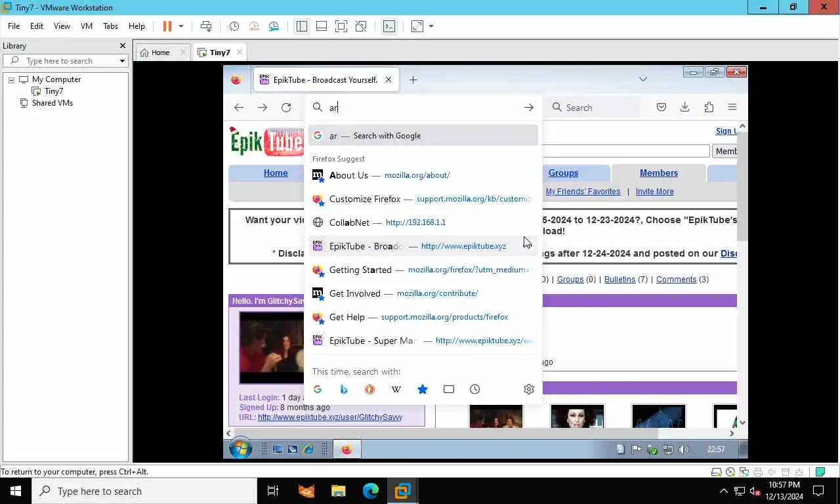Open the VMware File menu
This screenshot has width=840, height=504.
pyautogui.click(x=14, y=26)
